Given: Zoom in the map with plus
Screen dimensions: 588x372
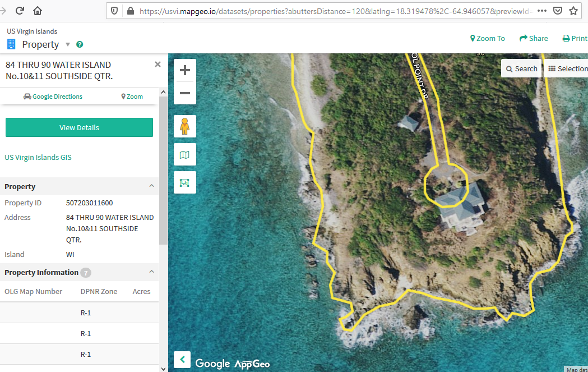Looking at the screenshot, I should (x=185, y=70).
